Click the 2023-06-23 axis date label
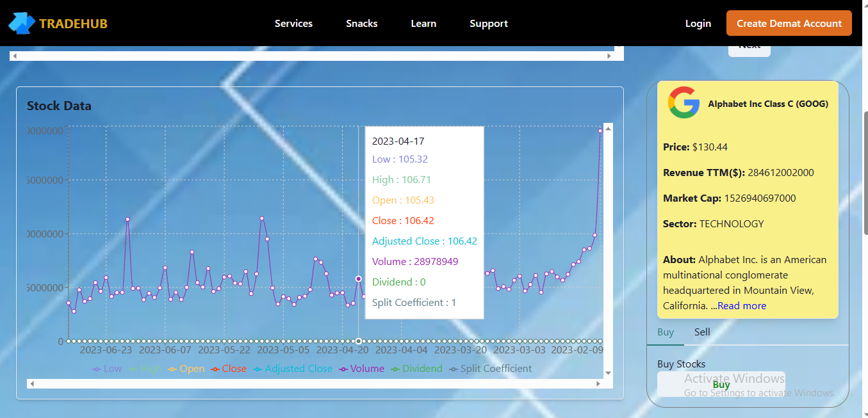Image resolution: width=868 pixels, height=418 pixels. [x=106, y=350]
